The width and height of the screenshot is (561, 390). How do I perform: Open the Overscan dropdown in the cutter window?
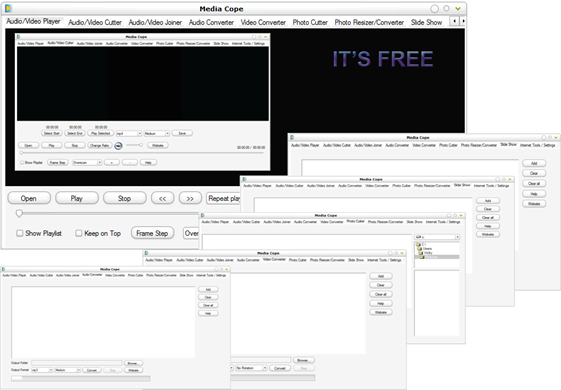87,162
